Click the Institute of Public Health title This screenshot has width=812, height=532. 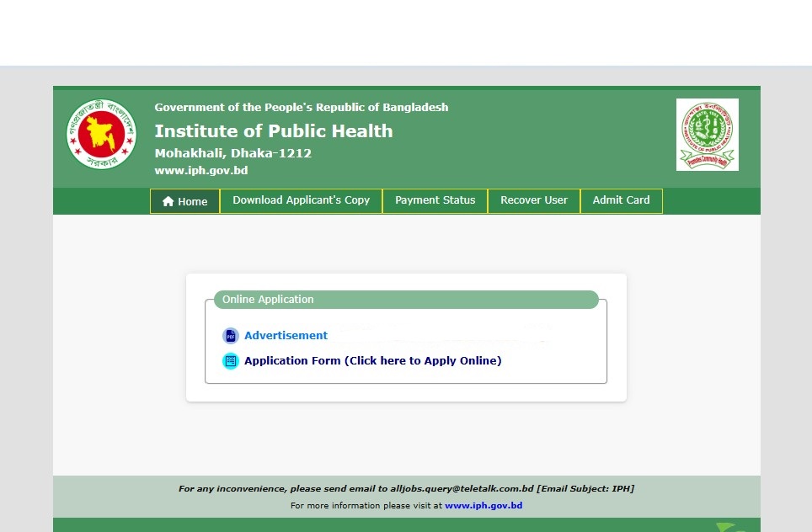click(x=273, y=131)
